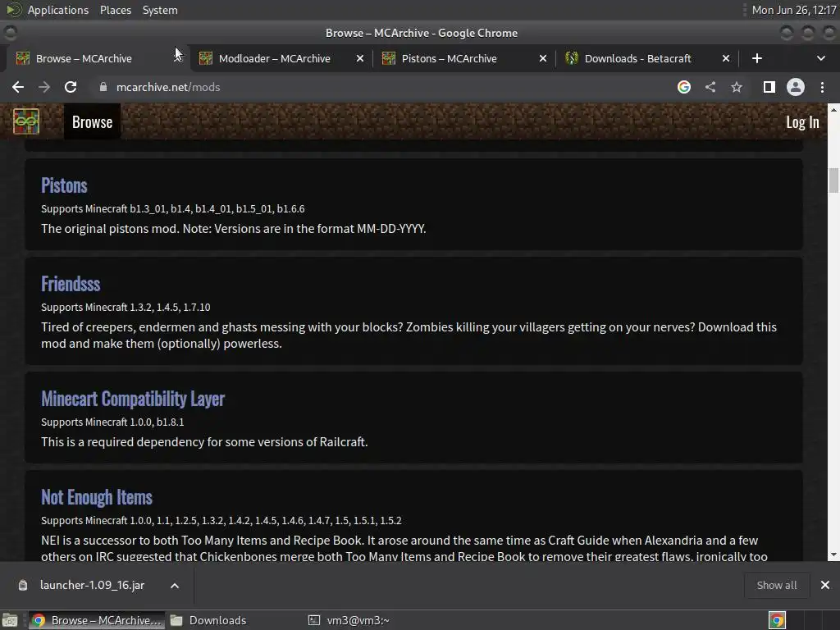Reload the mcarchive.net page

point(71,87)
